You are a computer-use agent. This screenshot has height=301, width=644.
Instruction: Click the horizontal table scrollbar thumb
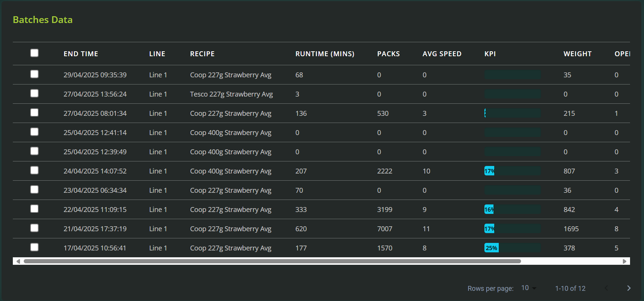[272, 261]
